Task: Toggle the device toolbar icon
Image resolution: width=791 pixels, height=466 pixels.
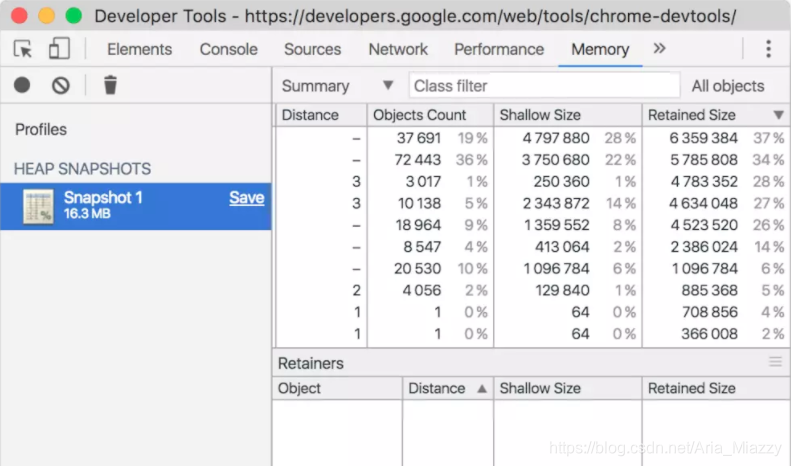Action: [x=59, y=49]
